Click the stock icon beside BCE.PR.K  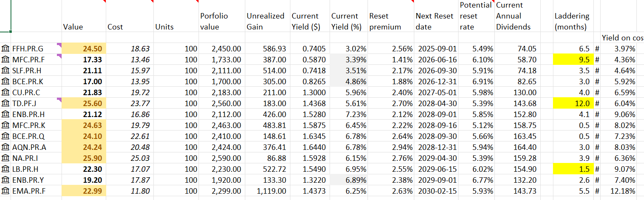[x=5, y=82]
